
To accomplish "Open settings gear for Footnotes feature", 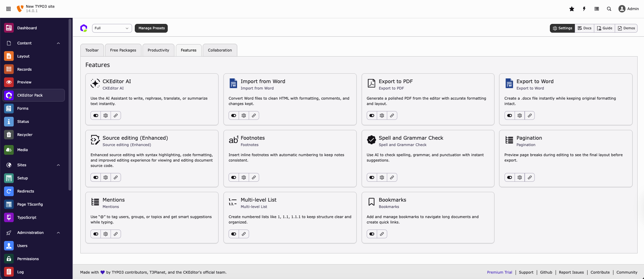I will (244, 178).
